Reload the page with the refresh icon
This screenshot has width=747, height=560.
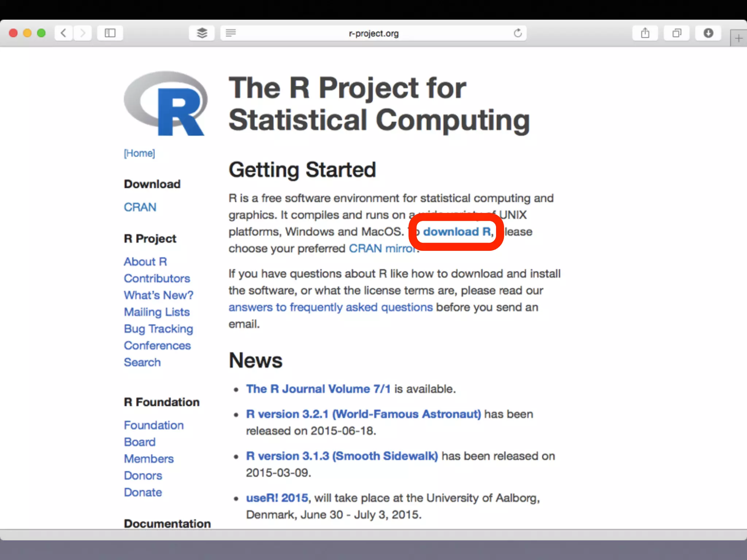pyautogui.click(x=518, y=33)
